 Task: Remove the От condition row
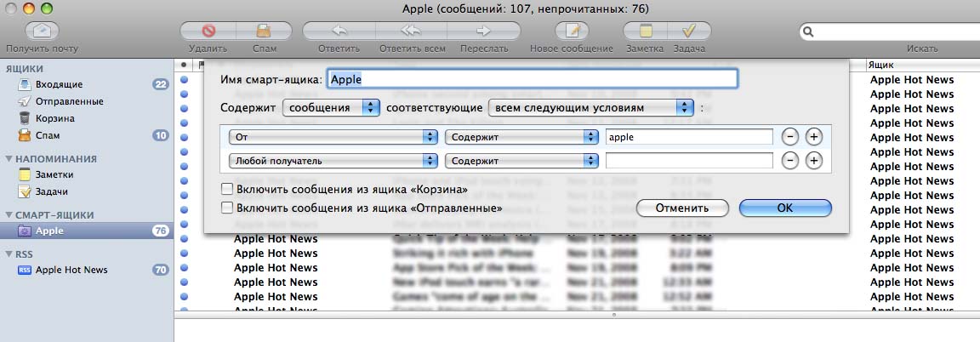790,137
